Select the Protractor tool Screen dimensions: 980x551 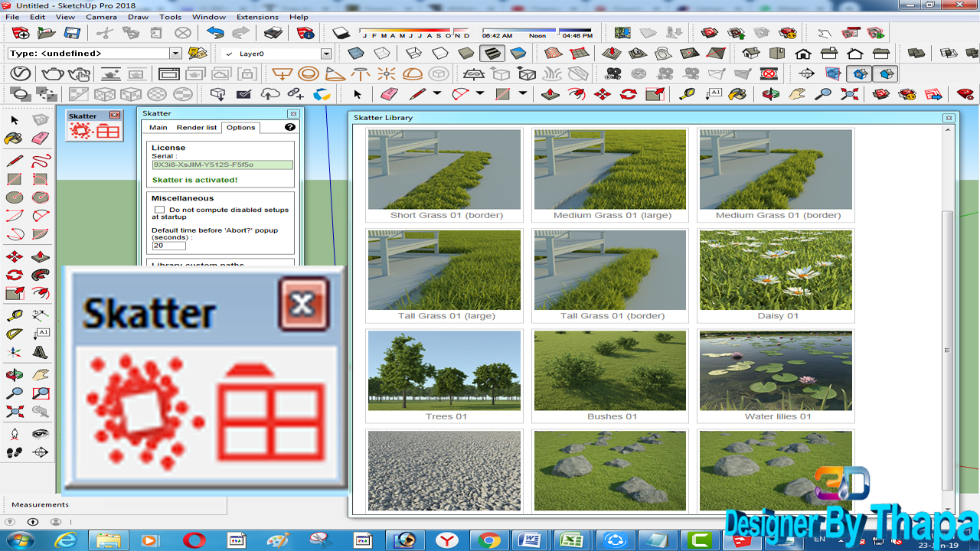(x=15, y=334)
